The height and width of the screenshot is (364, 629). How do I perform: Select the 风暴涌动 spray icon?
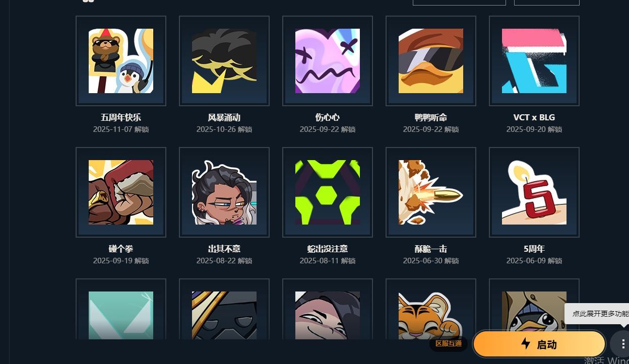click(224, 61)
